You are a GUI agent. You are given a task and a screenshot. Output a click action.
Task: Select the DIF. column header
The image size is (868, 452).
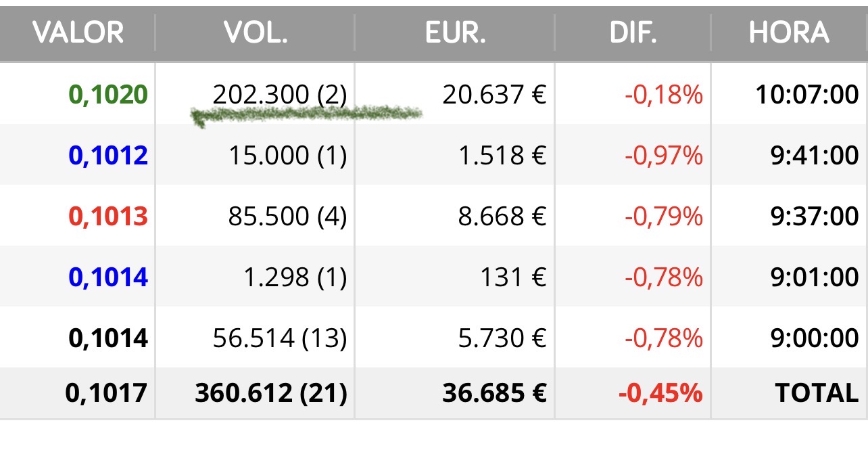633,32
